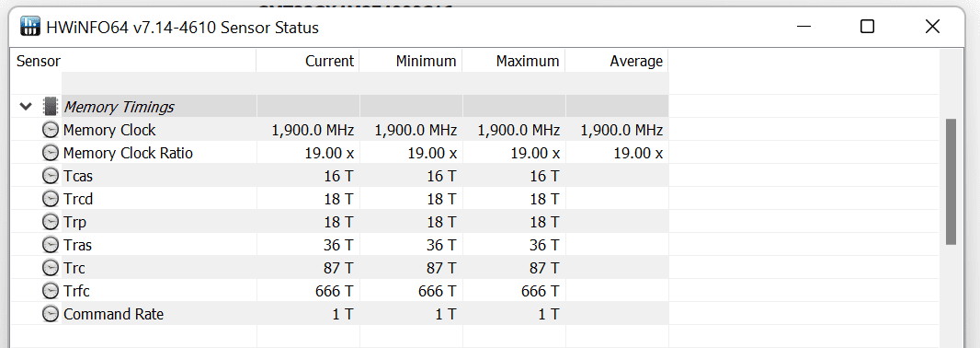The width and height of the screenshot is (980, 348).
Task: Click the clock icon next to Tcas
Action: coord(50,177)
